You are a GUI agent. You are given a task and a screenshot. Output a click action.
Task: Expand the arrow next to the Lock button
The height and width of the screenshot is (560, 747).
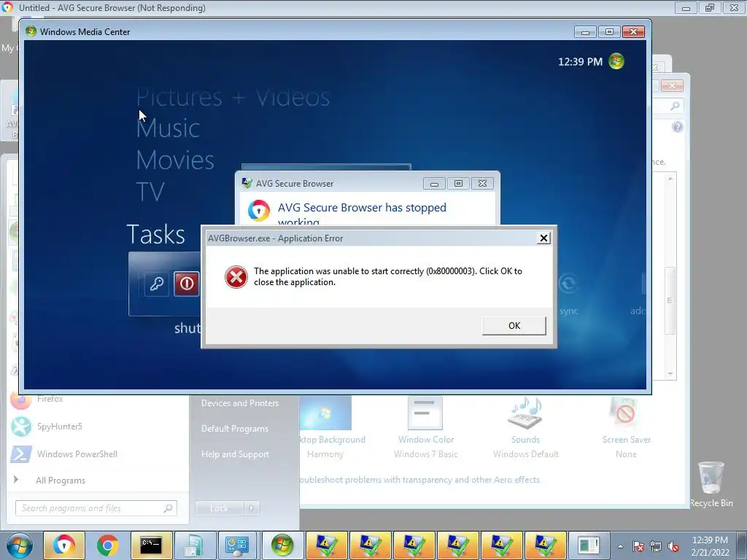pos(252,508)
